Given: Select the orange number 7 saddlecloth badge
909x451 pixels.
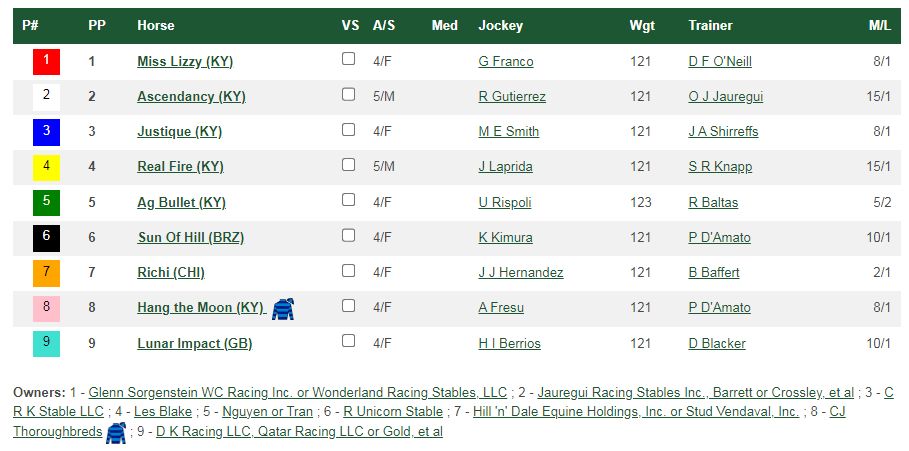Looking at the screenshot, I should (46, 273).
